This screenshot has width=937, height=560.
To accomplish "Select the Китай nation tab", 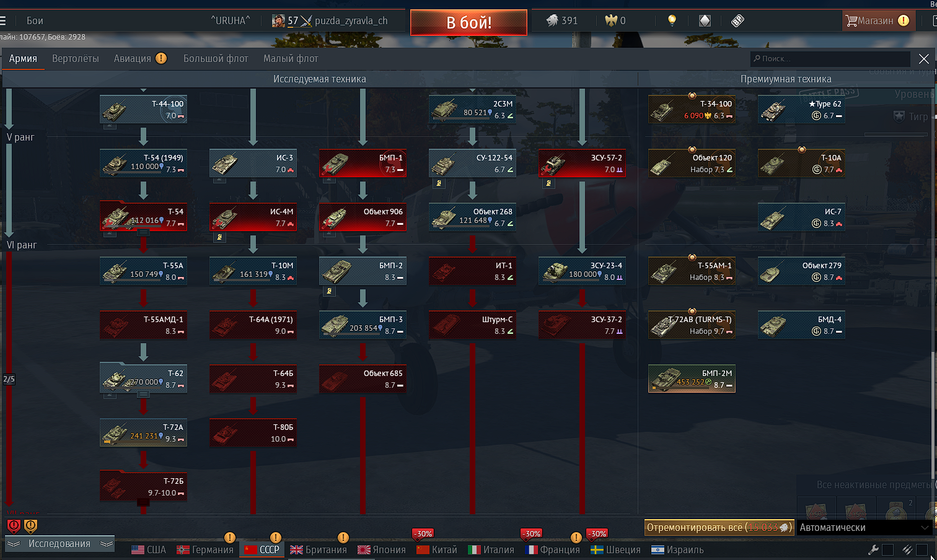I will [x=437, y=549].
